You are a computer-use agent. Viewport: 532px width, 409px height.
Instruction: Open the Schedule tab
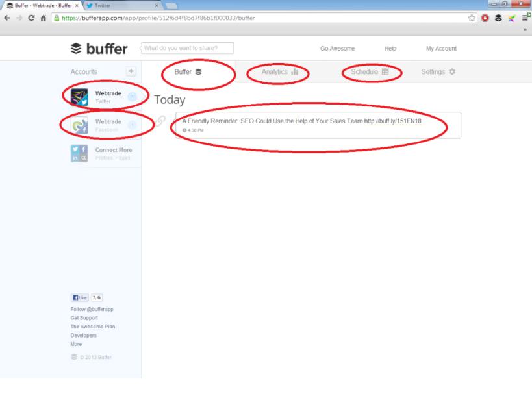click(x=370, y=72)
